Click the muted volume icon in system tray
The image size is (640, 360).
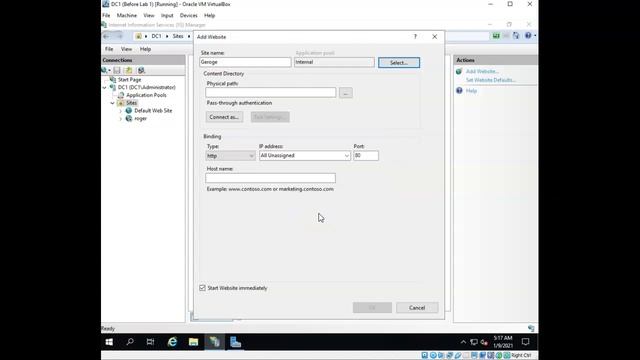484,342
